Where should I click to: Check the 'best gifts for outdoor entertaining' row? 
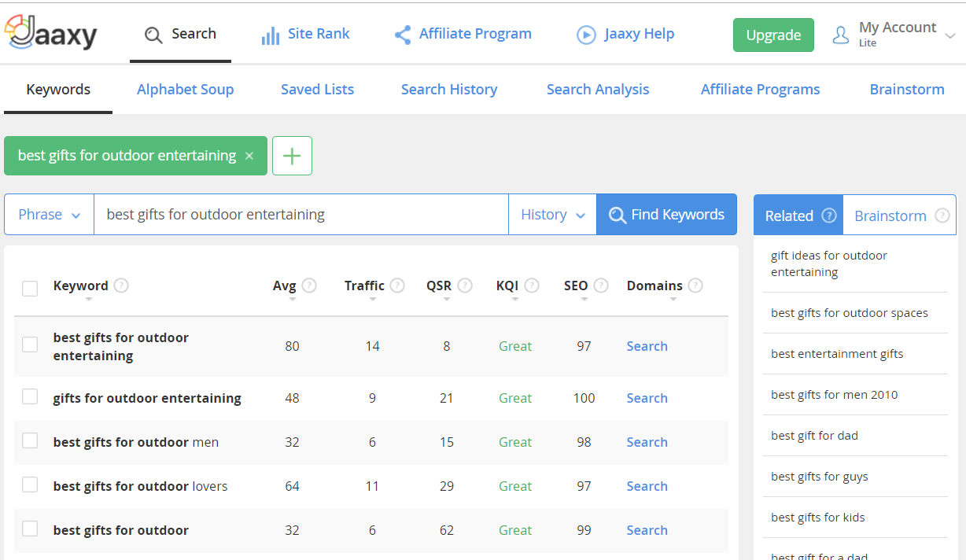point(30,344)
